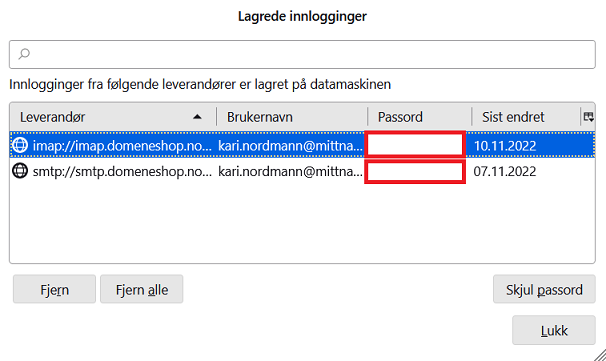The width and height of the screenshot is (606, 361).
Task: Click the 07.11.2022 date cell
Action: 505,171
